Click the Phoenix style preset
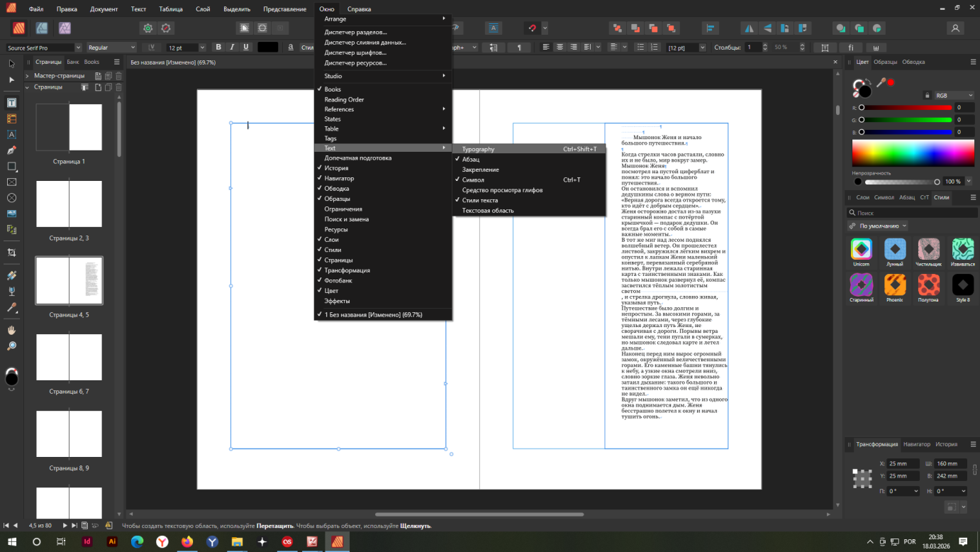The image size is (980, 552). click(895, 285)
